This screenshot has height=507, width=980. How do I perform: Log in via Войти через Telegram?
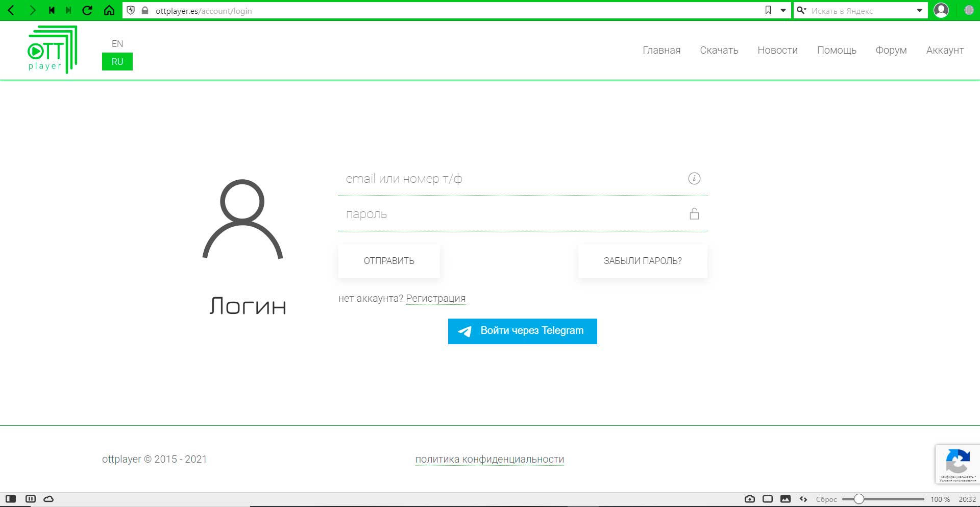[x=523, y=331]
